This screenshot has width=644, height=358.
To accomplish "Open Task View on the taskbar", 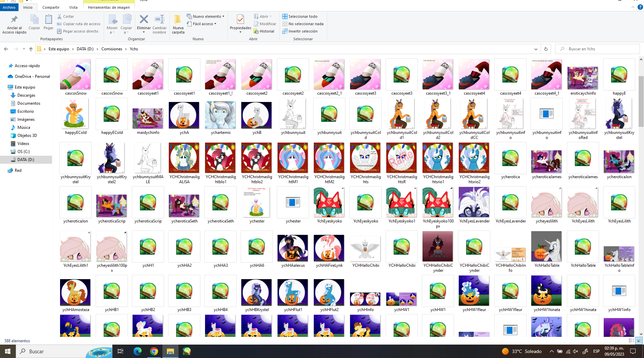I will click(x=120, y=351).
